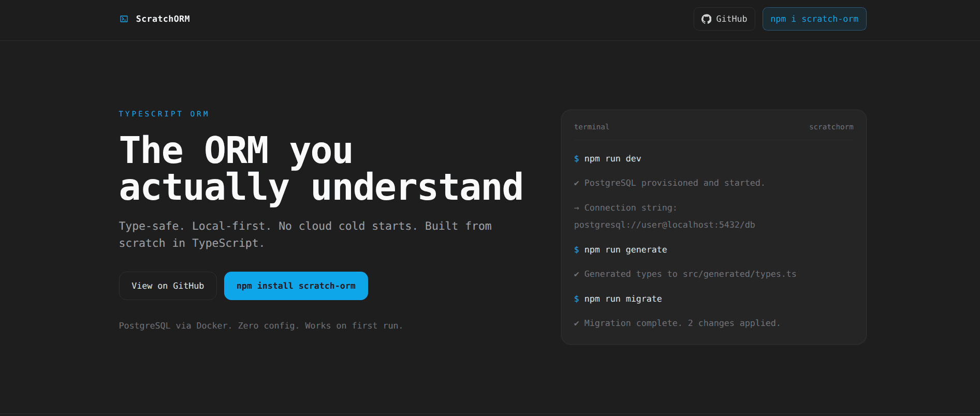This screenshot has height=416, width=980.
Task: Click the '$ npm run generate' command line
Action: 620,250
